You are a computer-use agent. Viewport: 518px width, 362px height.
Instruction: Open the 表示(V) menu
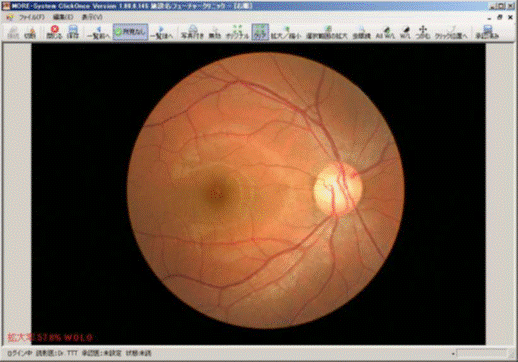click(x=92, y=17)
